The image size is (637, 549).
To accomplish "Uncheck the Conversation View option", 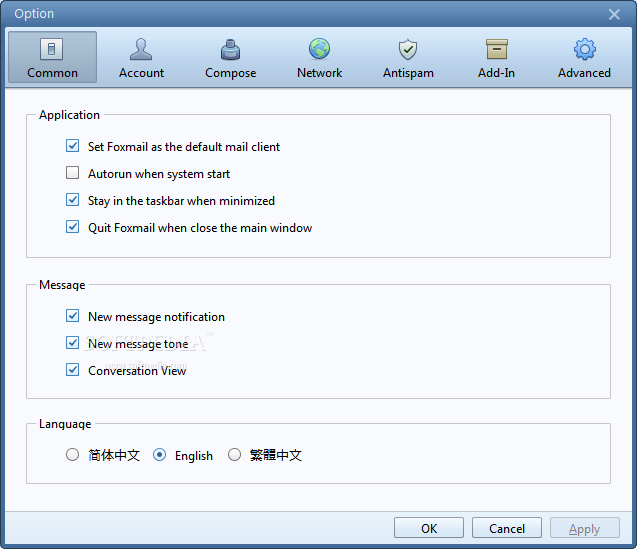I will 73,370.
